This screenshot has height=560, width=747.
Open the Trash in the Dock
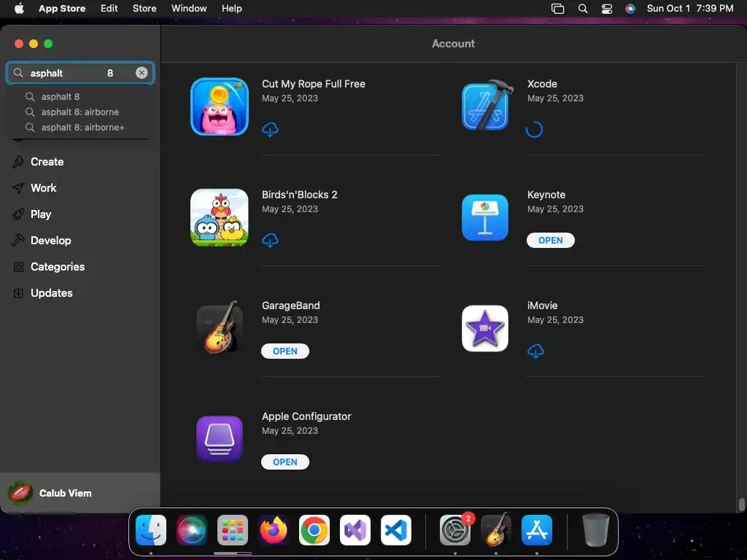595,530
